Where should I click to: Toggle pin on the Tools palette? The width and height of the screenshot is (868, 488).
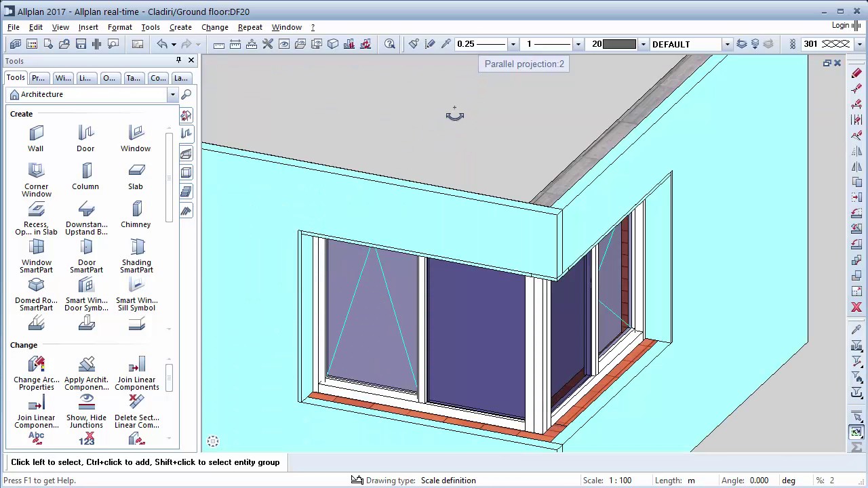pyautogui.click(x=178, y=60)
